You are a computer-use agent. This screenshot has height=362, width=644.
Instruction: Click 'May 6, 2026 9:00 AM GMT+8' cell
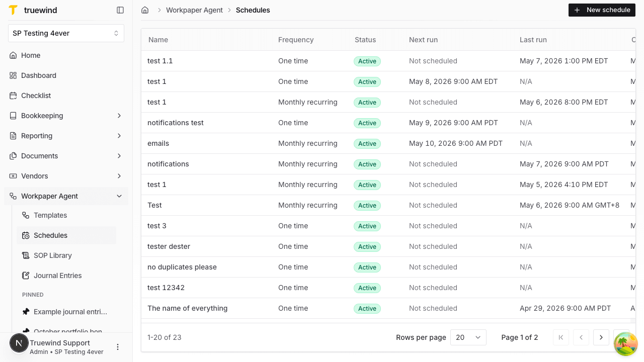click(570, 205)
